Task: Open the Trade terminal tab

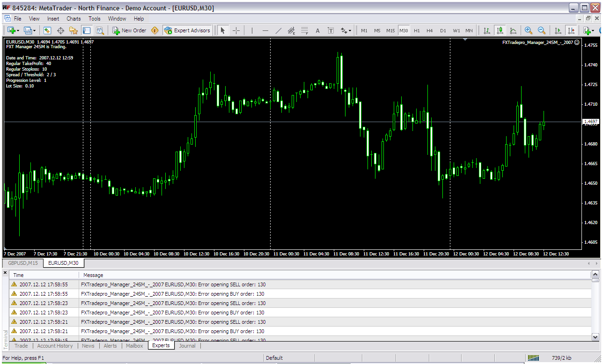Action: [x=21, y=346]
